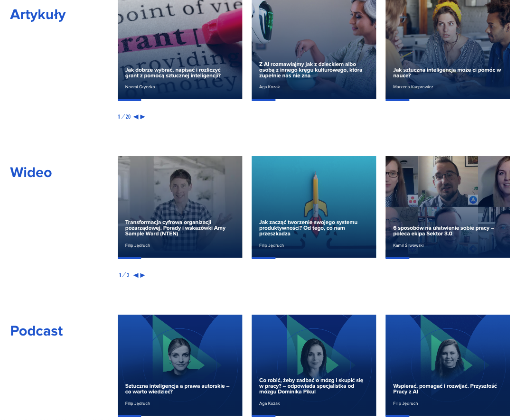This screenshot has height=420, width=516.
Task: Open the Artykuły section heading
Action: pos(38,14)
